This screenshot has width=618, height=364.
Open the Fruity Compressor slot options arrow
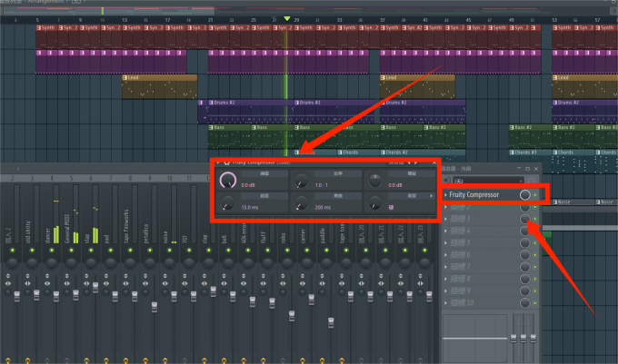pyautogui.click(x=444, y=195)
